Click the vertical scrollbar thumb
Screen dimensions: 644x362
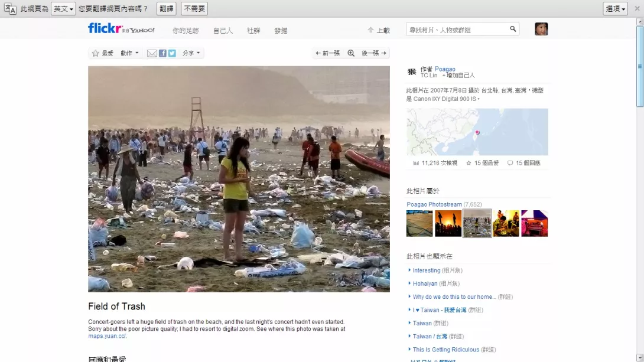pyautogui.click(x=640, y=66)
